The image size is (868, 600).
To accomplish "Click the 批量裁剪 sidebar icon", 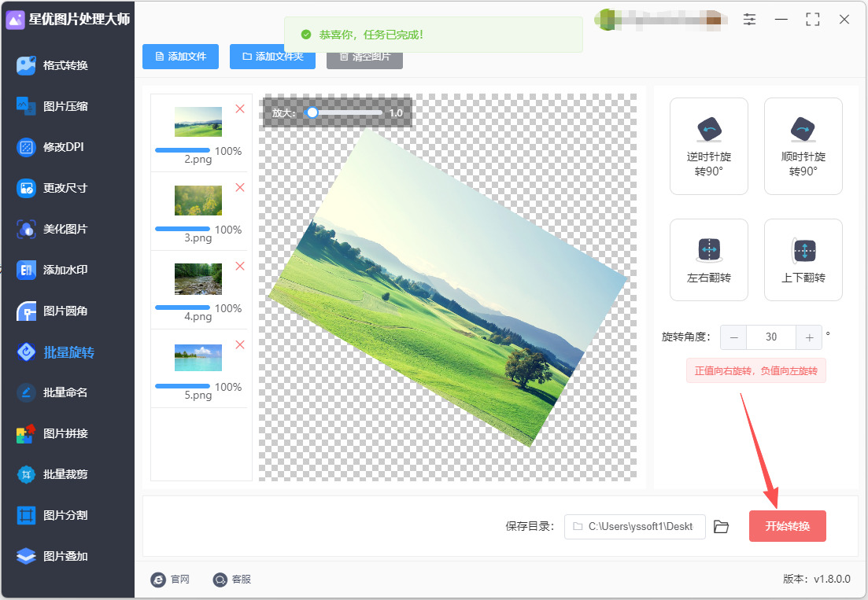I will click(x=26, y=474).
